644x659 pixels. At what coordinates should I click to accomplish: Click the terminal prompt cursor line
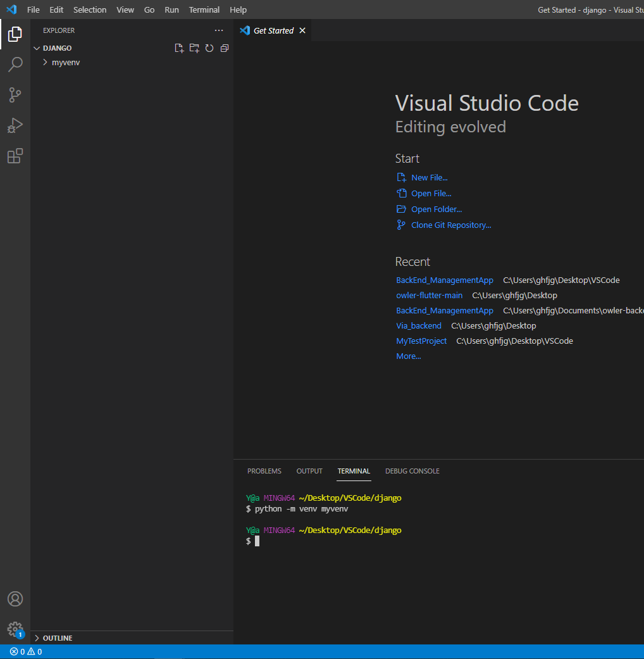253,541
